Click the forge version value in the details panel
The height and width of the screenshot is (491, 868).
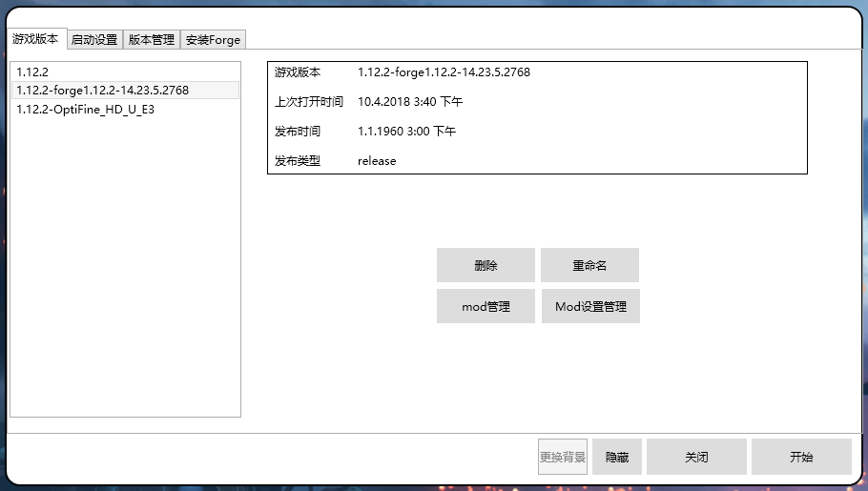point(444,72)
